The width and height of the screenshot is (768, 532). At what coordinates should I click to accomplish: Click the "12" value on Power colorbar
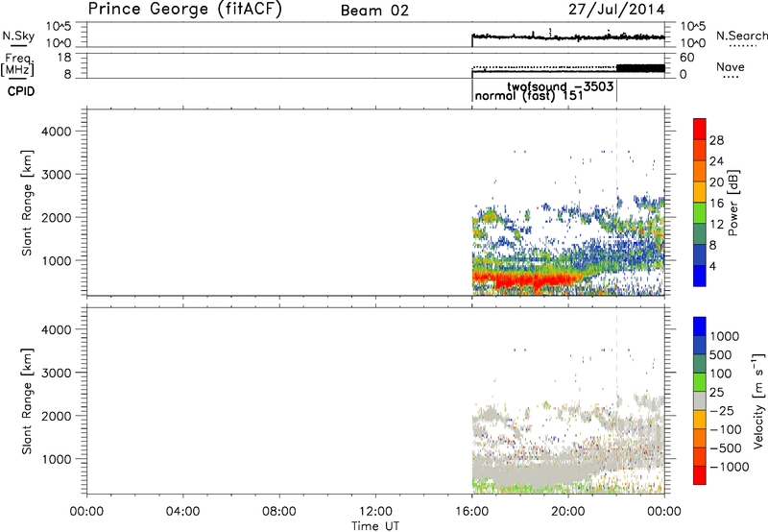[716, 225]
